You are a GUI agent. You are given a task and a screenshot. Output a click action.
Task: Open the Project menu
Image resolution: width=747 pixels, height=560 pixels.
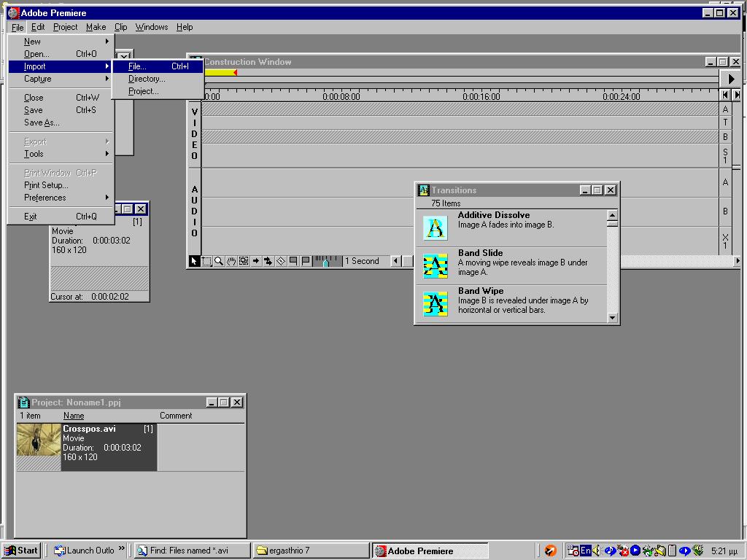point(65,27)
